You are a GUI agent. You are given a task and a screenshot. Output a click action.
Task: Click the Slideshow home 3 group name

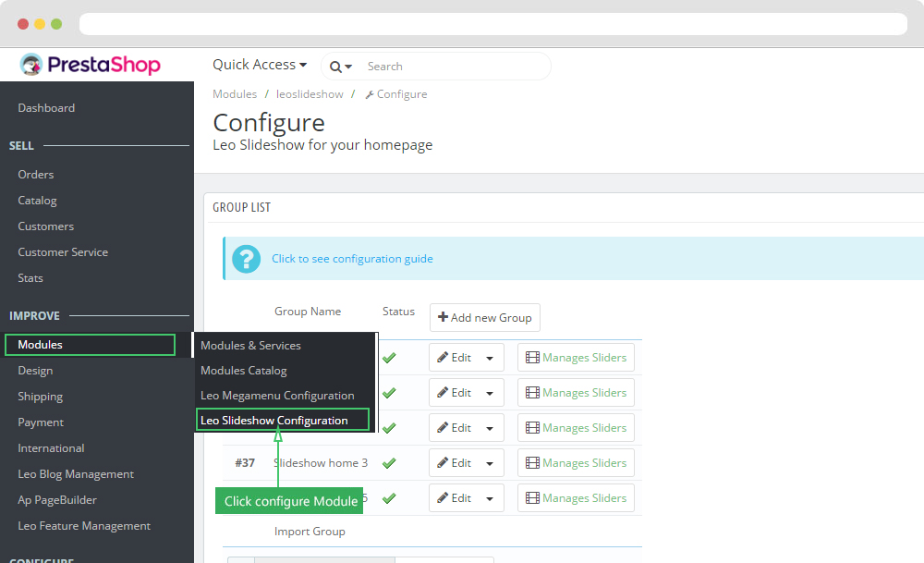point(321,463)
